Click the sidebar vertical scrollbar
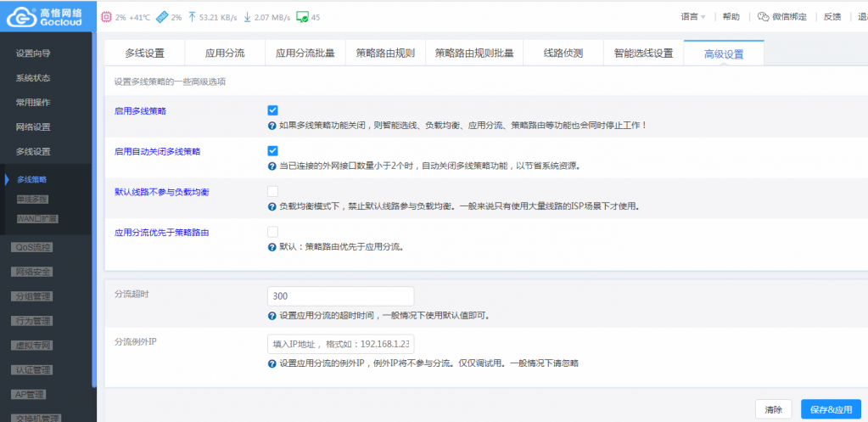 95,211
